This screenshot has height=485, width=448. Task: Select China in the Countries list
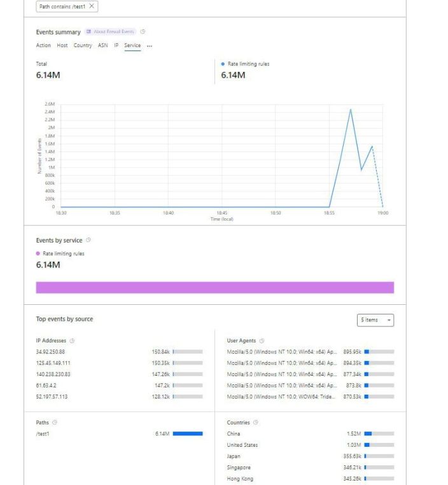point(234,433)
